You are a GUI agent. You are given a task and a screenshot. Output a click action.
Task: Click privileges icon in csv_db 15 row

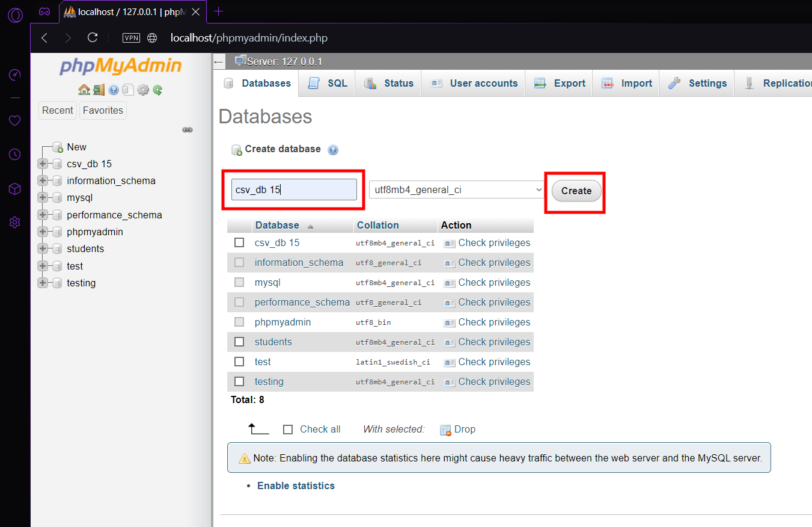[450, 244]
